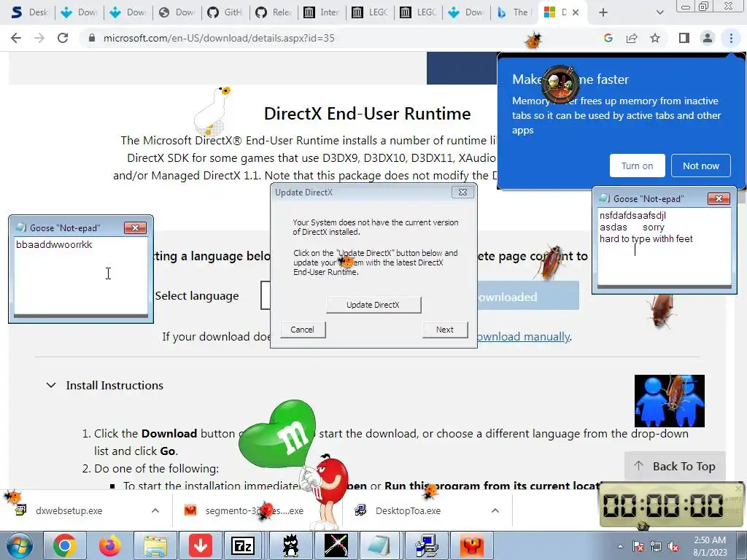Screen dimensions: 747x560
Task: Close the Update DirectX dialog with X
Action: pos(462,192)
